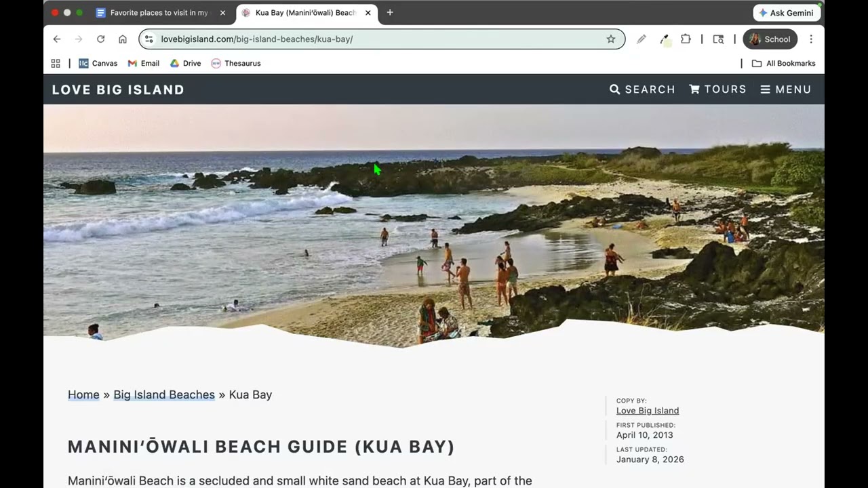View site information icon in address bar
The image size is (868, 488).
(149, 39)
